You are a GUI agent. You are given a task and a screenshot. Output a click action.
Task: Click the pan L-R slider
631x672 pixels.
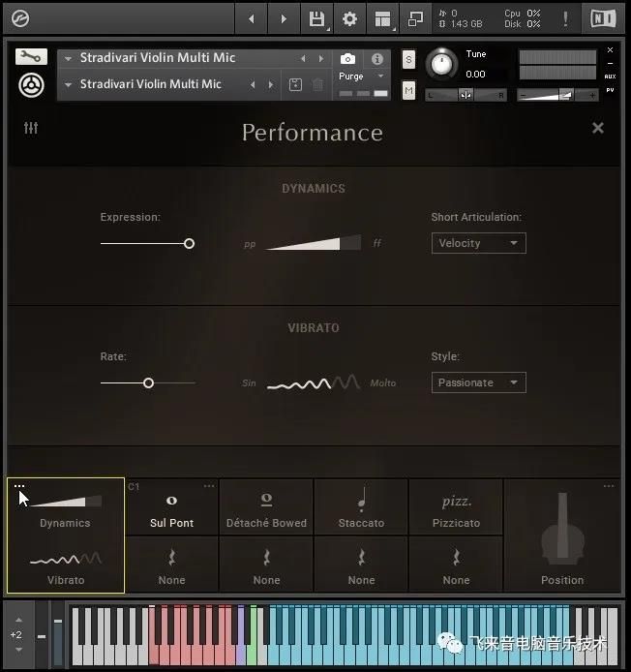click(x=466, y=95)
